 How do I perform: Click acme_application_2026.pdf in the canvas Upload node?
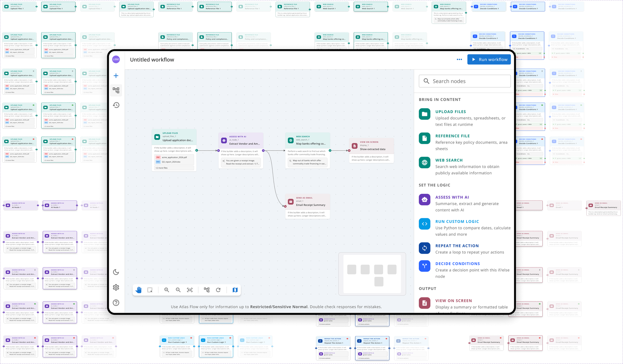(x=174, y=157)
